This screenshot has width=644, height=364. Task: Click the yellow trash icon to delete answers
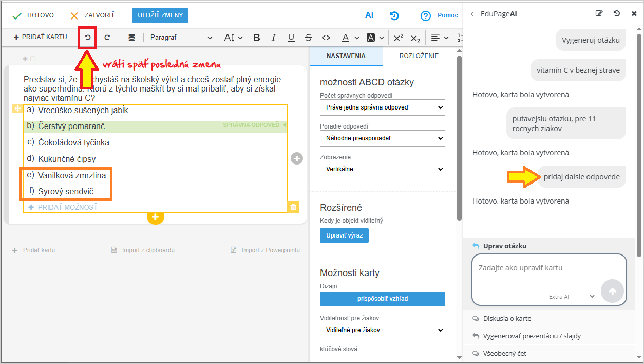[293, 207]
